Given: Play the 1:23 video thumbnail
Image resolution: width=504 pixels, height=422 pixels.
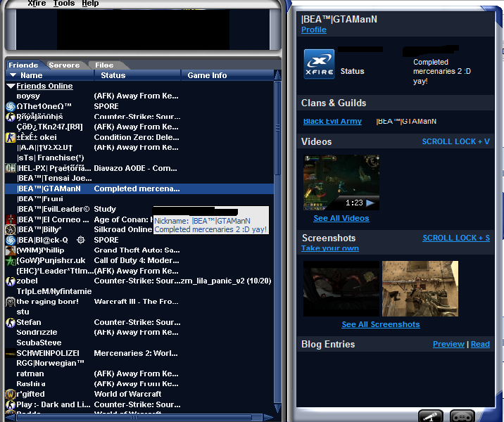Looking at the screenshot, I should point(341,182).
